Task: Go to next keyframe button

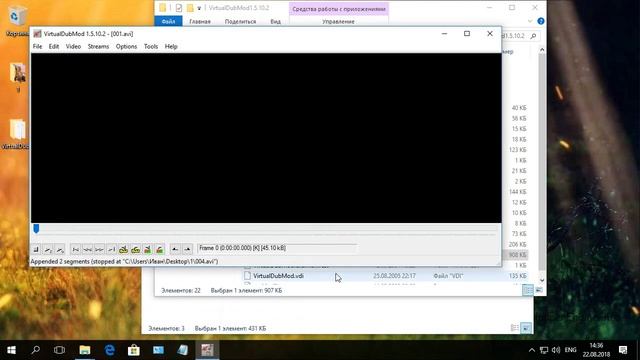Action: (x=136, y=249)
